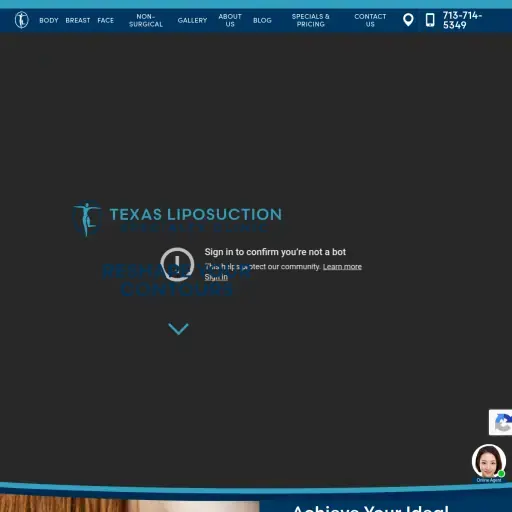The height and width of the screenshot is (512, 512).
Task: Open the Face menu
Action: (105, 20)
